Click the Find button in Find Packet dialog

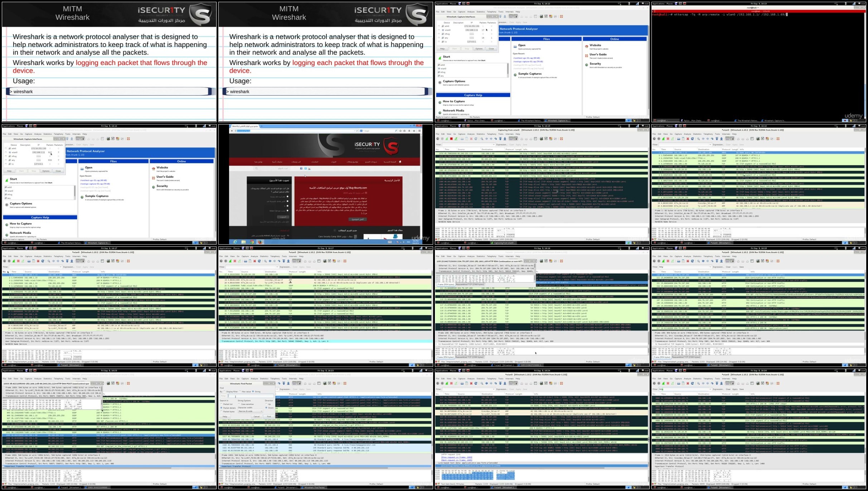click(269, 417)
